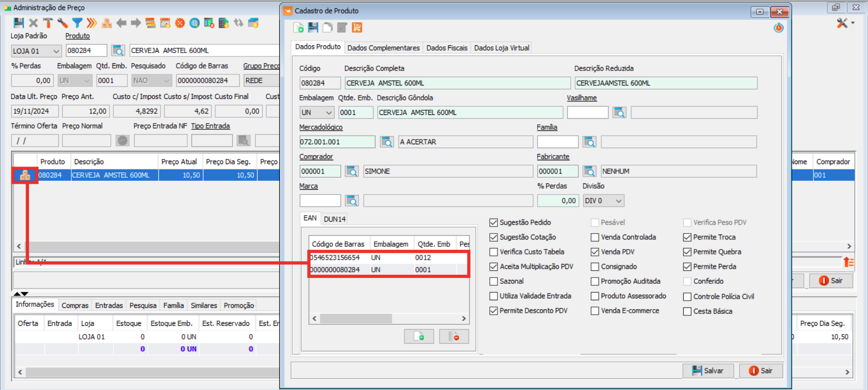Open Mercadológico search lookup icon

[x=386, y=142]
